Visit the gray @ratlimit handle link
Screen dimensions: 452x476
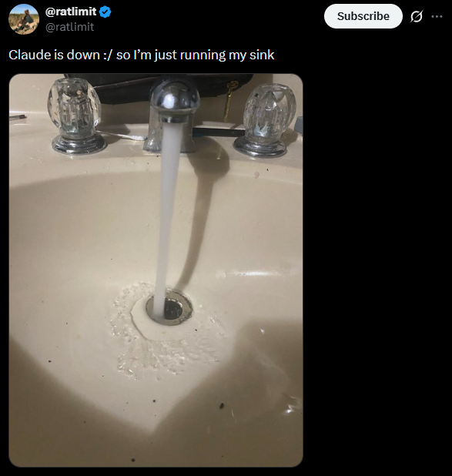point(69,27)
